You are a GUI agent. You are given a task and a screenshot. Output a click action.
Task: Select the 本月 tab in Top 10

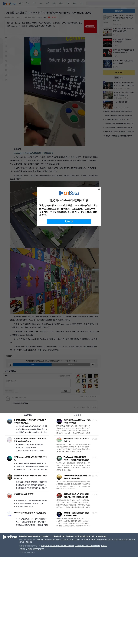[x=121, y=77]
